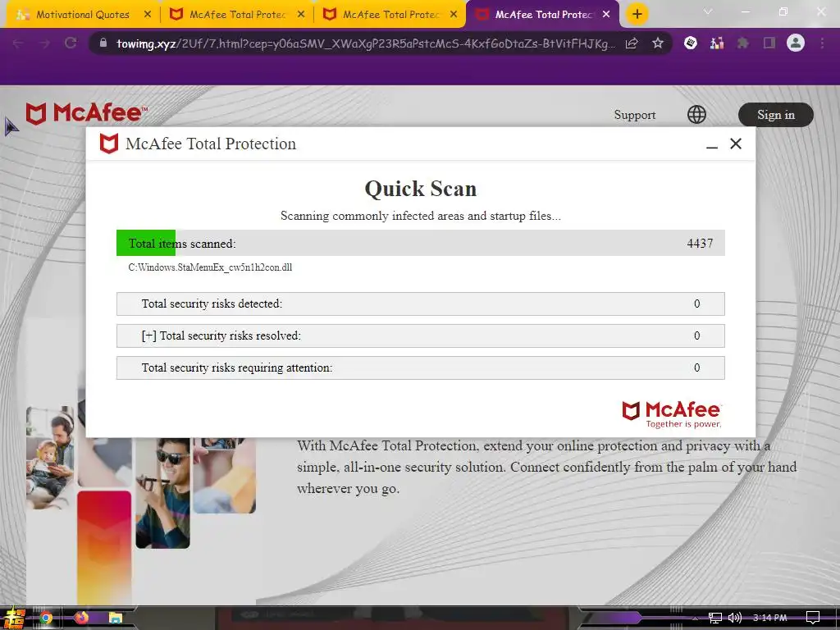Viewport: 840px width, 630px height.
Task: Open Chrome from the taskbar
Action: 46,619
